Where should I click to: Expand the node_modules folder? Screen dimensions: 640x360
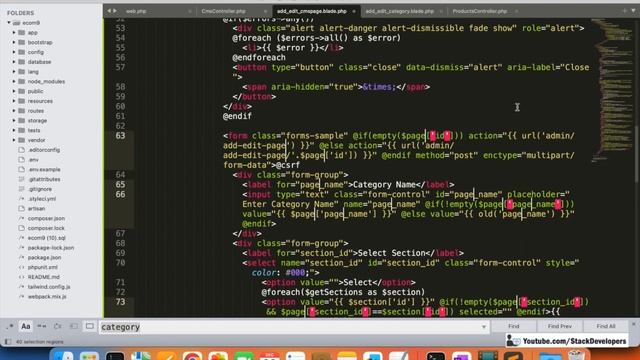[14, 82]
